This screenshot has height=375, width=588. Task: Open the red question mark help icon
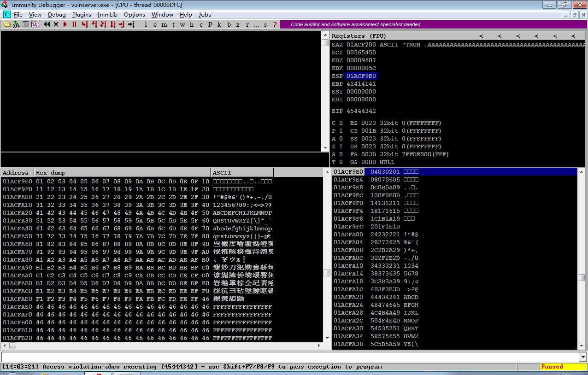tap(275, 24)
